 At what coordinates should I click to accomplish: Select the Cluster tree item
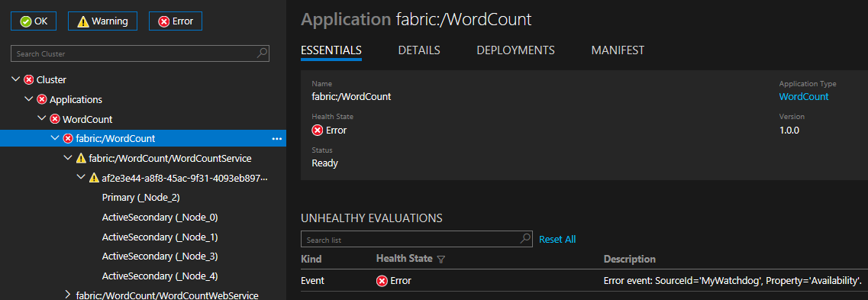(x=51, y=79)
